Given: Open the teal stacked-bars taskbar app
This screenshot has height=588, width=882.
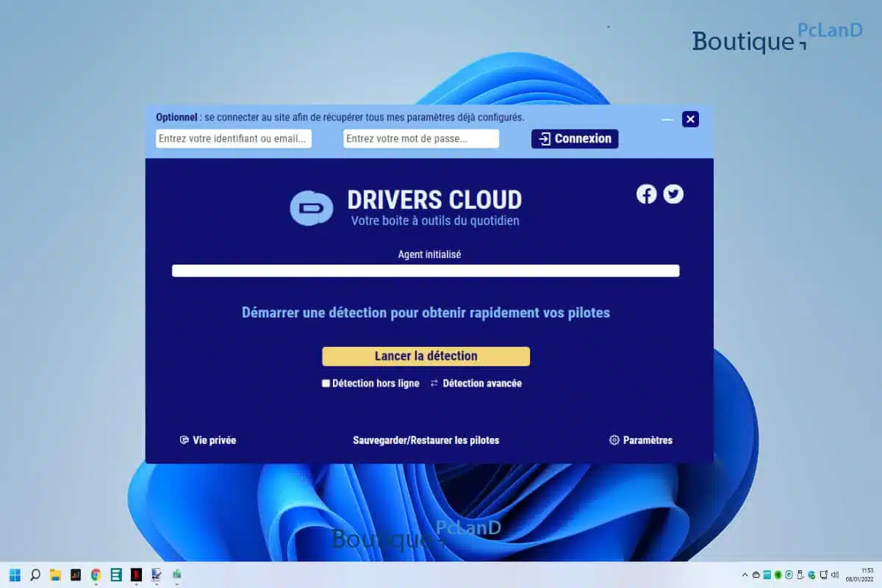Looking at the screenshot, I should [115, 575].
